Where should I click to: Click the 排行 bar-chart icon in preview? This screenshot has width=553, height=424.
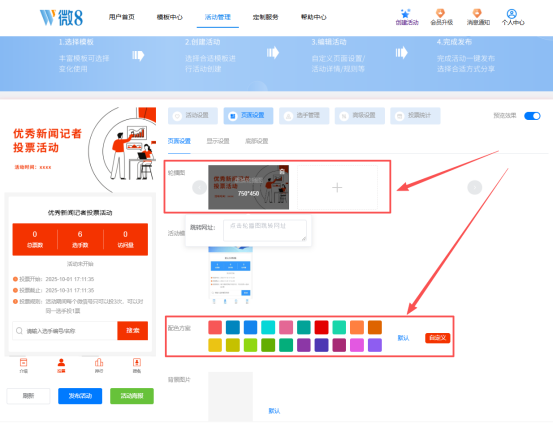pyautogui.click(x=99, y=362)
